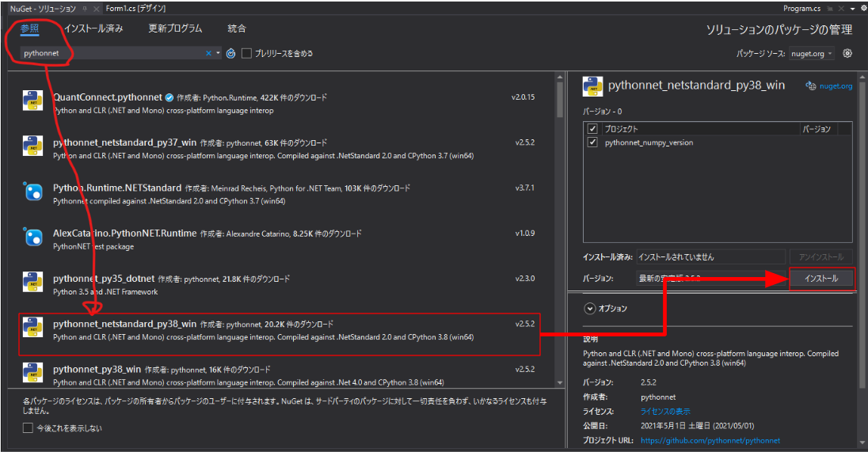This screenshot has width=868, height=452.
Task: Click the QuantConnect.pythonnet package icon
Action: pos(33,102)
